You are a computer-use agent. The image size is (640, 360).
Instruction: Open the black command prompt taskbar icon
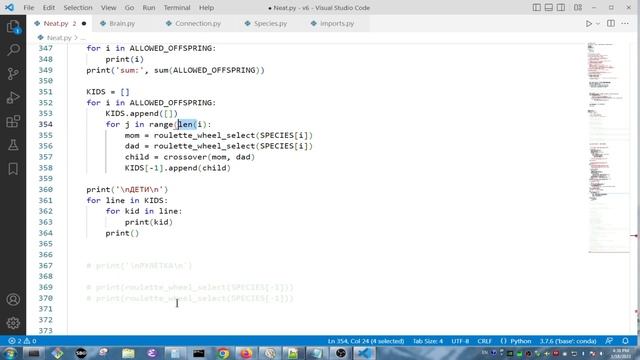pyautogui.click(x=199, y=353)
